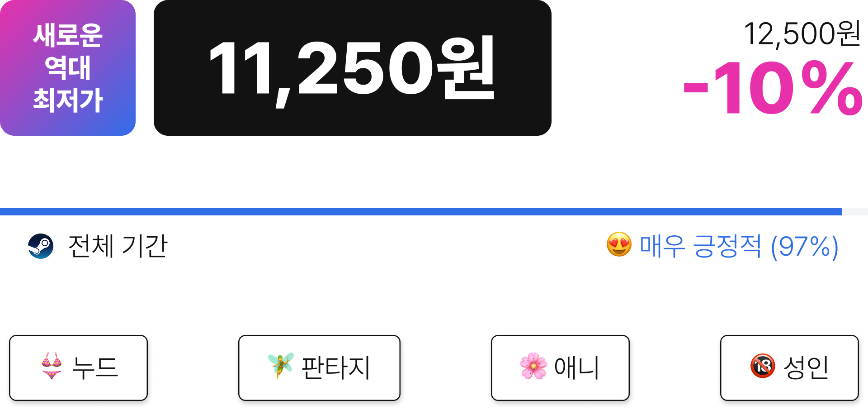The width and height of the screenshot is (868, 410).
Task: Click the bikini emoji in the 누드 tag
Action: click(52, 366)
